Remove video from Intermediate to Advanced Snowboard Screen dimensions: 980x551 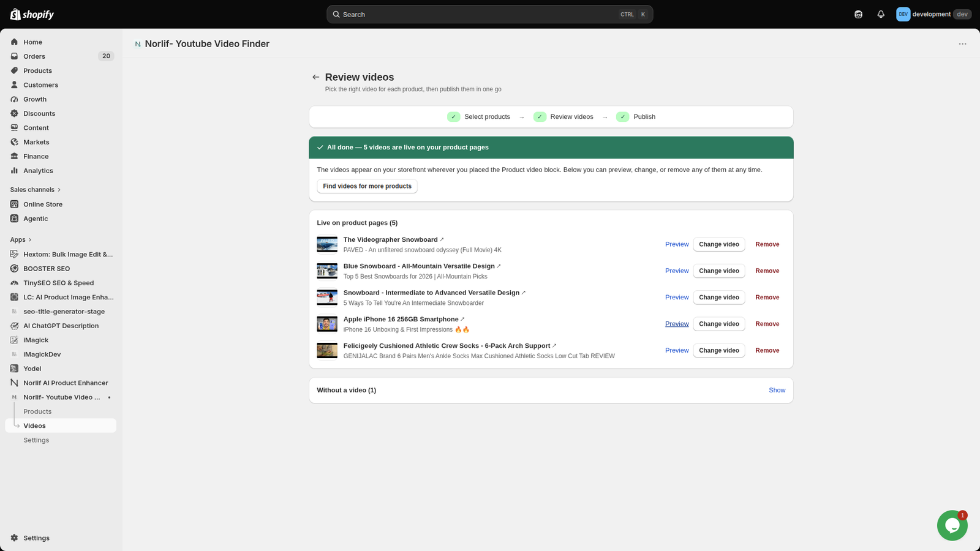767,298
